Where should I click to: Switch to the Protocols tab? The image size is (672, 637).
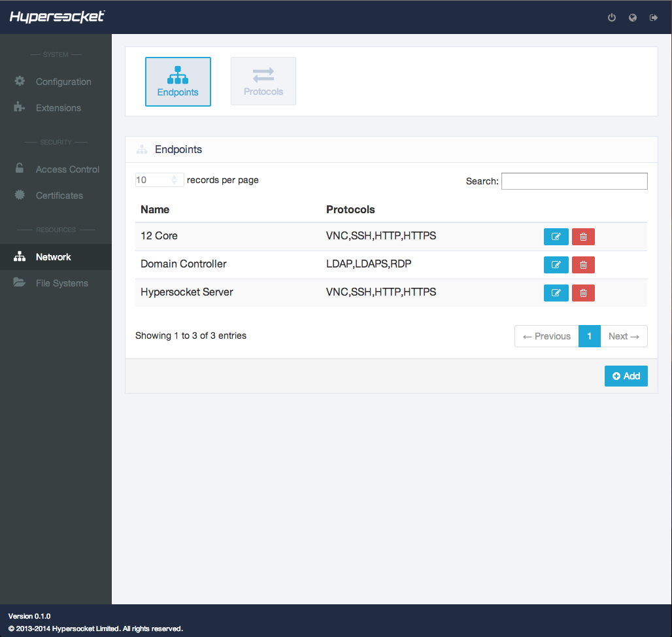(263, 81)
